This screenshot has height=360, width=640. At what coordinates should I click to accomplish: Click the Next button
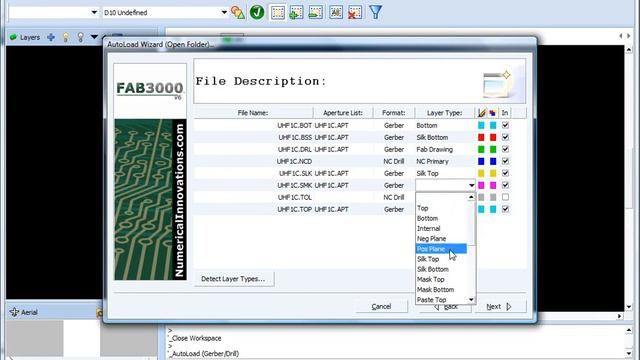coord(499,307)
